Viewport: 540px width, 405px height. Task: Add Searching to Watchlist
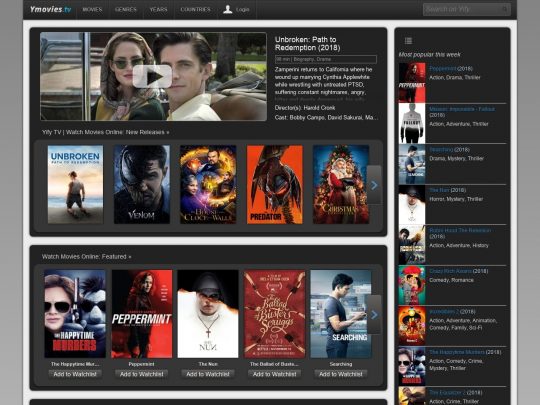(341, 374)
